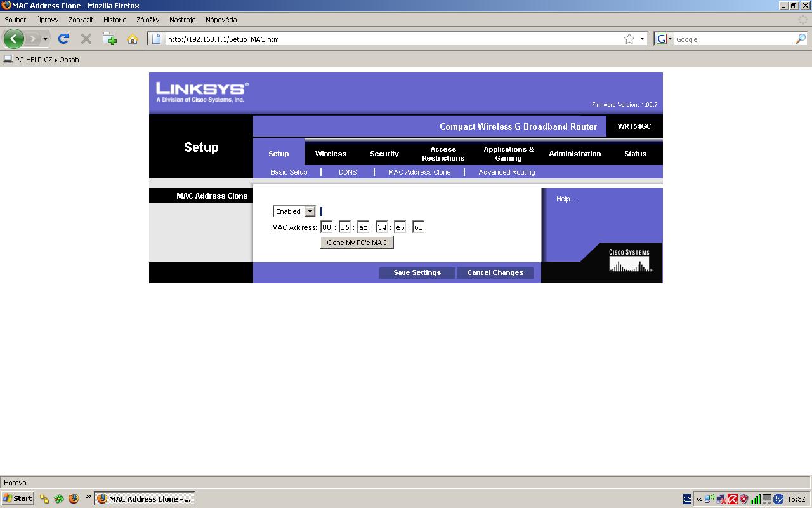Open the Windows Security Center red shield icon

(x=744, y=499)
